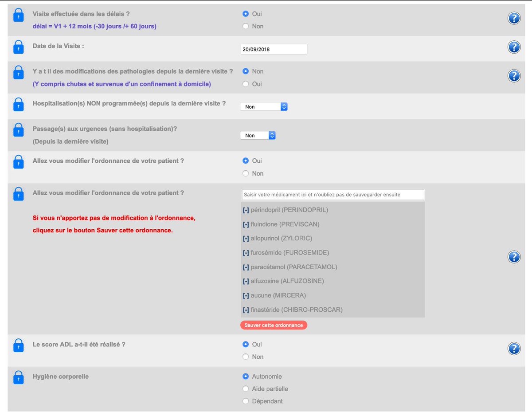Select 'Dépendant' for Hygiène corporelle
Viewport: 532px width, 412px height.
[x=246, y=401]
